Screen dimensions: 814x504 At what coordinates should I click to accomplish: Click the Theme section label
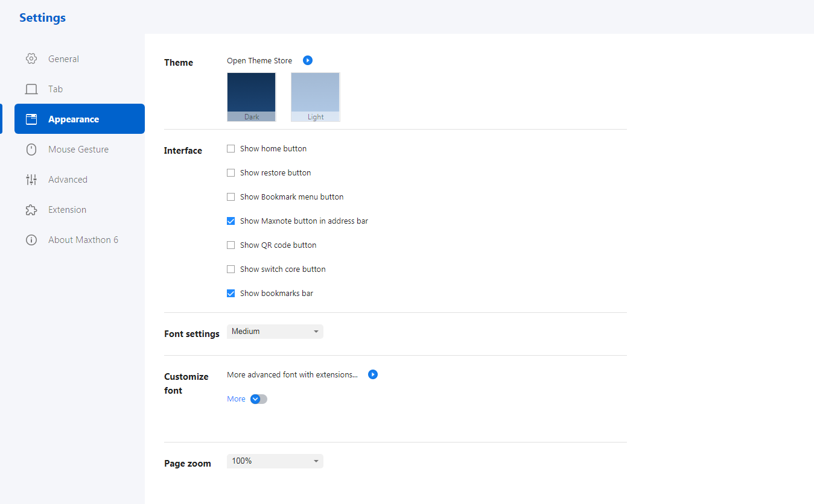(179, 63)
